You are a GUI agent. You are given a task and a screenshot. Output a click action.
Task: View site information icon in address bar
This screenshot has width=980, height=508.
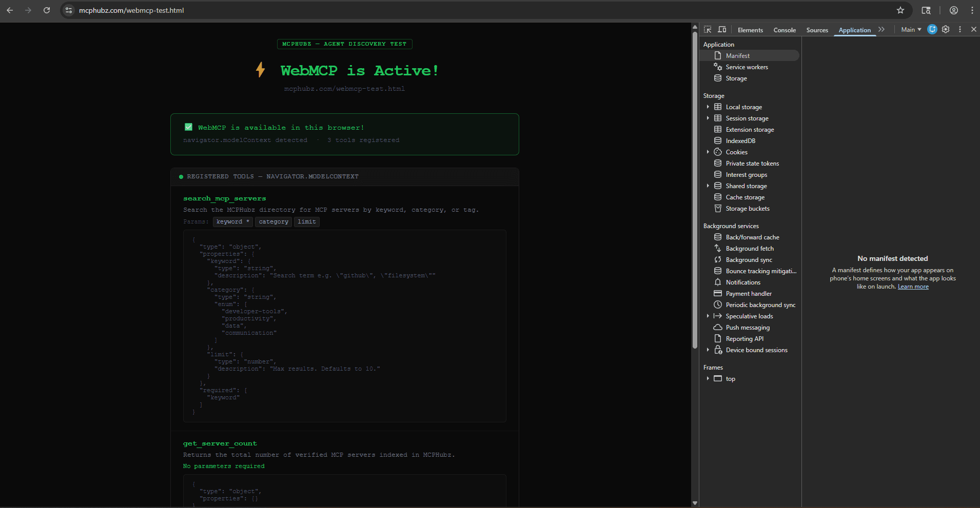pyautogui.click(x=69, y=10)
